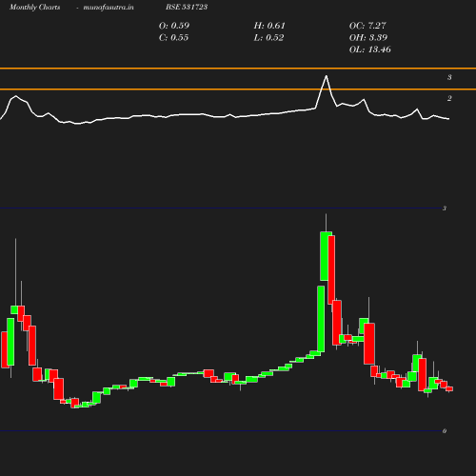
Task: Click the open value 'O: 0.59'
Action: point(174,26)
